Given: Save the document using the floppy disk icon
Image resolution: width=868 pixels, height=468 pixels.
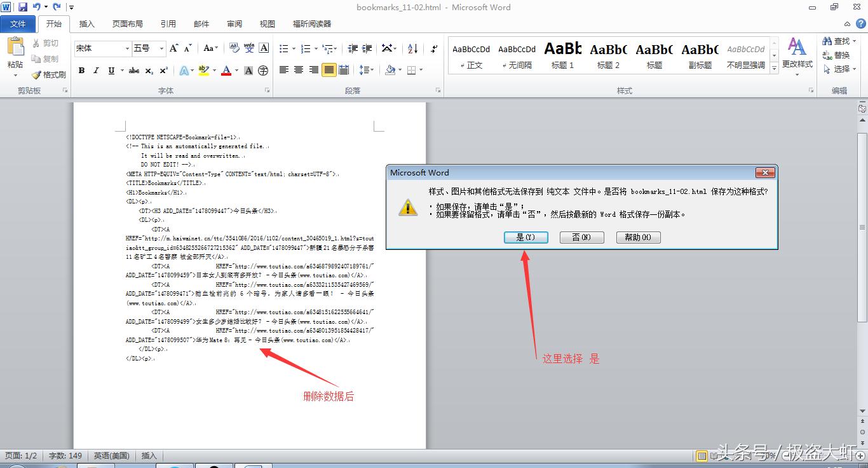Looking at the screenshot, I should click(x=23, y=7).
